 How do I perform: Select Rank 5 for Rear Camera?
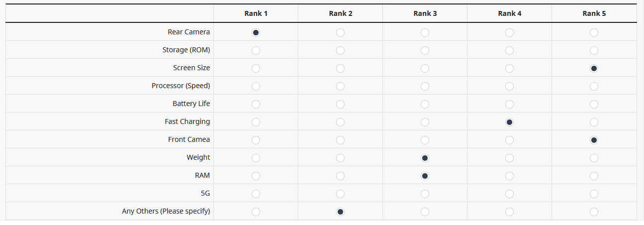pyautogui.click(x=594, y=33)
